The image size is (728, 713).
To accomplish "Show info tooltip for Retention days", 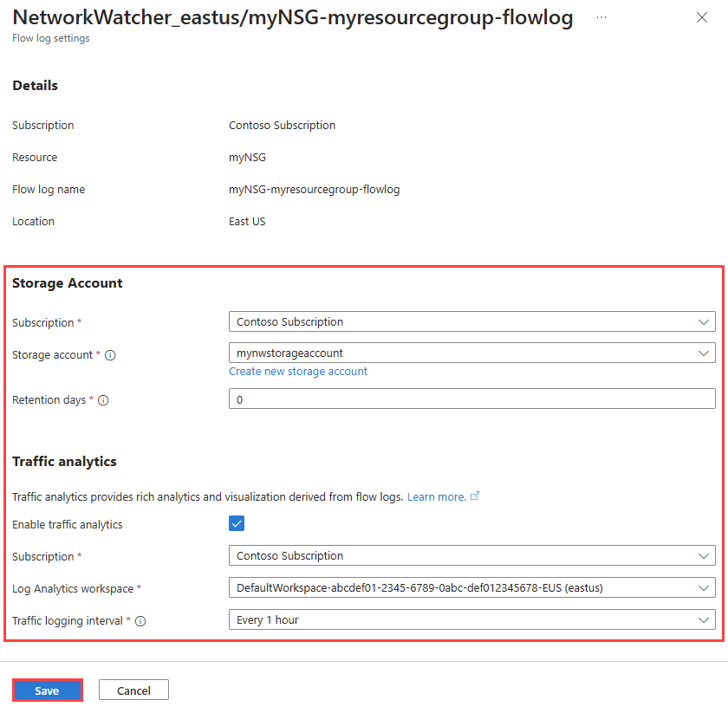I will point(103,400).
